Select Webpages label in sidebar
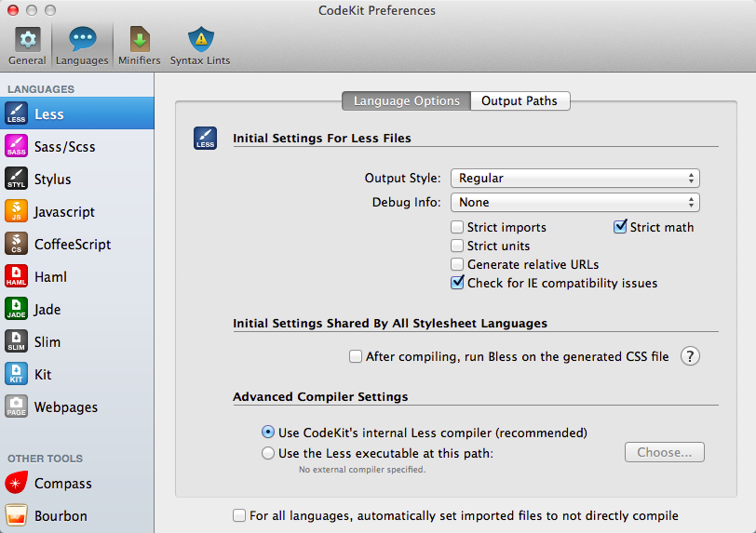The width and height of the screenshot is (756, 533). tap(66, 407)
